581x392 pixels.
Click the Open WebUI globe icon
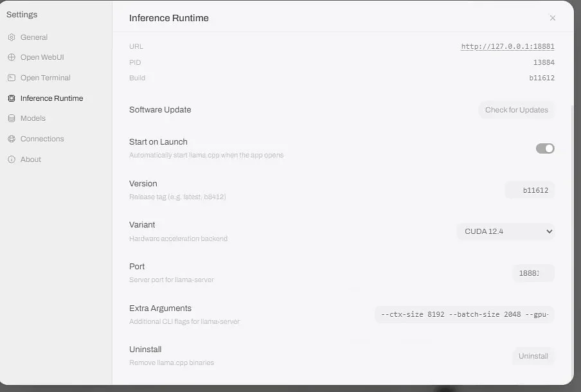pyautogui.click(x=12, y=57)
